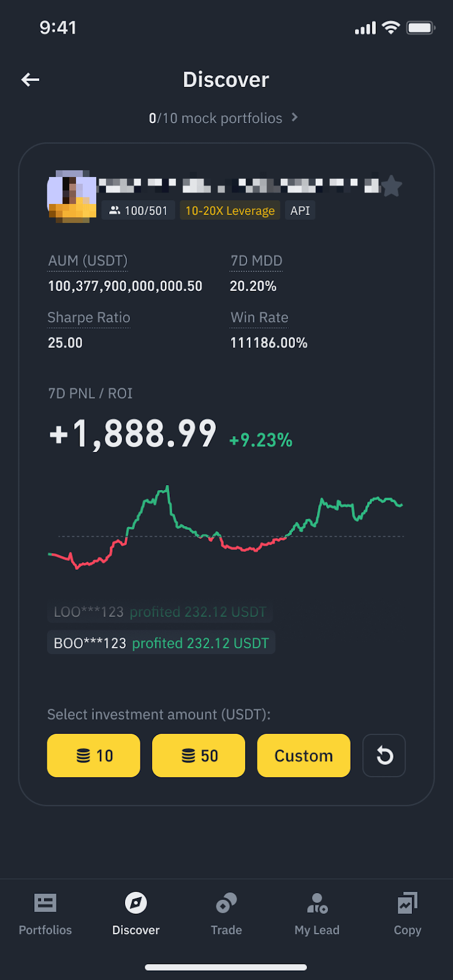Screen dimensions: 453x980
Task: Tap the 20.20% drawdown value
Action: pyautogui.click(x=253, y=286)
